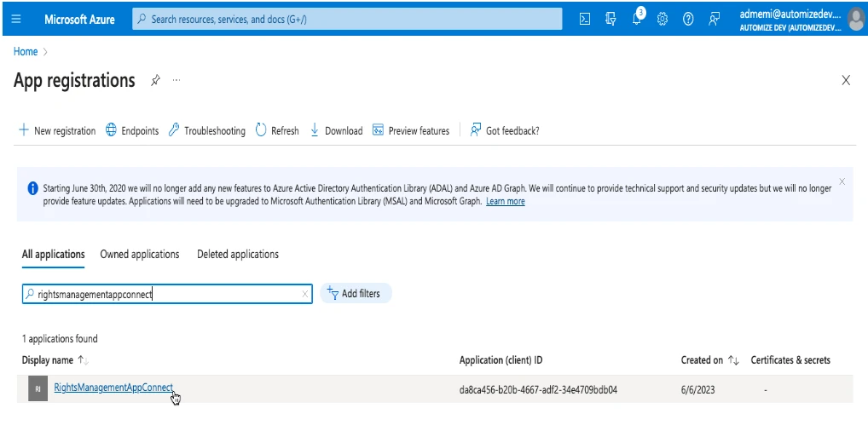Screen dimensions: 868x431
Task: Open the Azure portal hamburger menu
Action: [x=16, y=19]
